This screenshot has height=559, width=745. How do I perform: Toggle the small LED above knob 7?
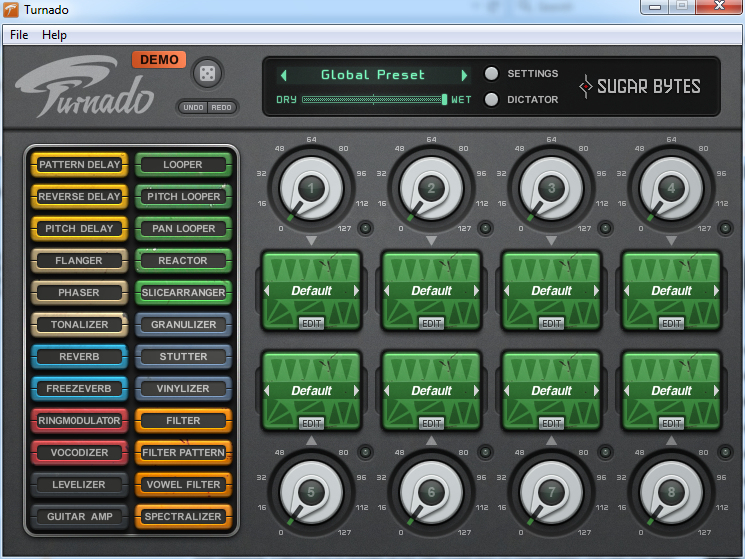(x=605, y=452)
